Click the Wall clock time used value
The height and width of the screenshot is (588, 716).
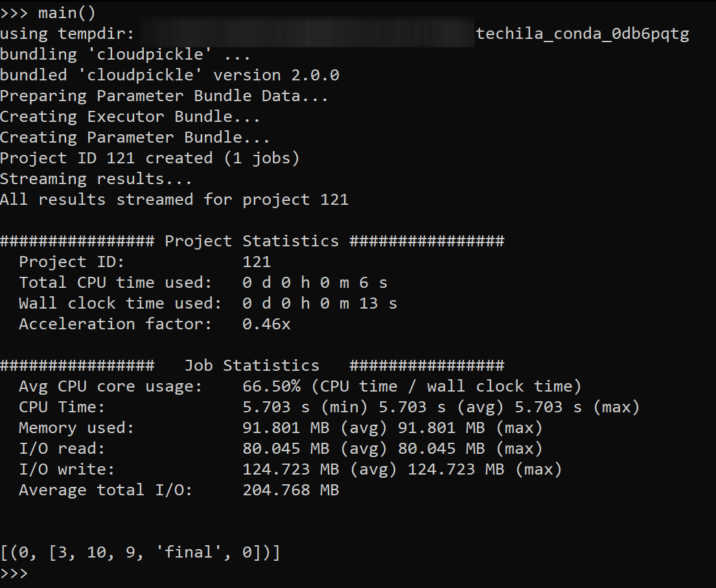tap(319, 303)
